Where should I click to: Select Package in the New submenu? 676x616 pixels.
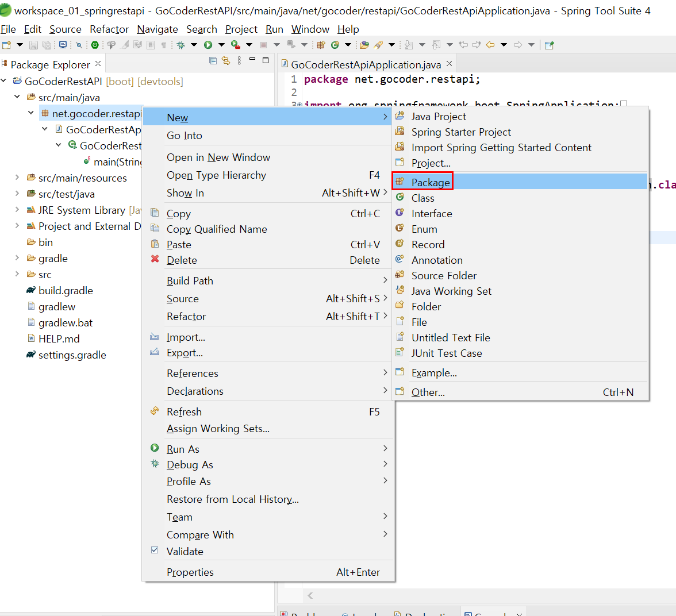point(520,182)
